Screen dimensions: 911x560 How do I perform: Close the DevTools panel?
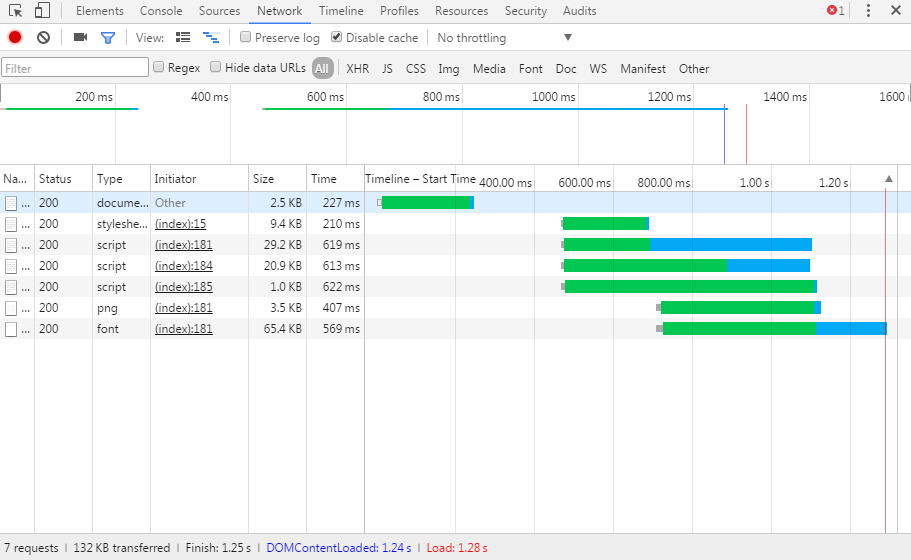(896, 10)
